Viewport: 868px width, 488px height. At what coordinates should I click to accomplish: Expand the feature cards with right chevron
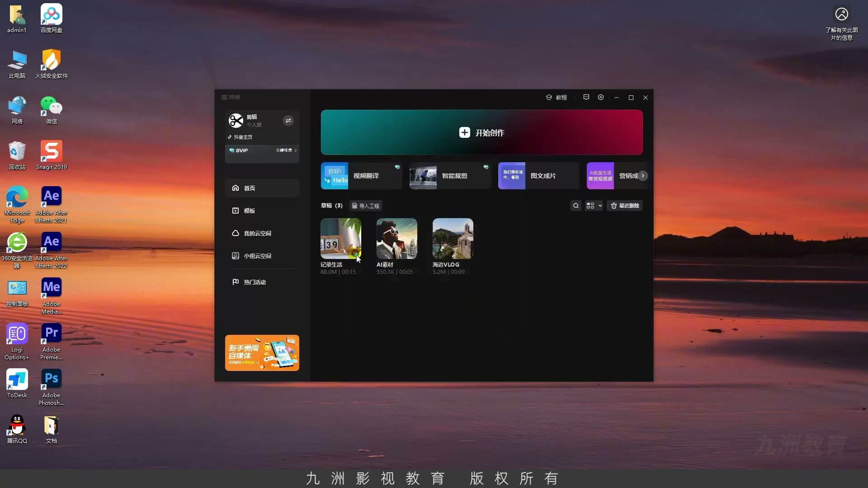tap(642, 176)
